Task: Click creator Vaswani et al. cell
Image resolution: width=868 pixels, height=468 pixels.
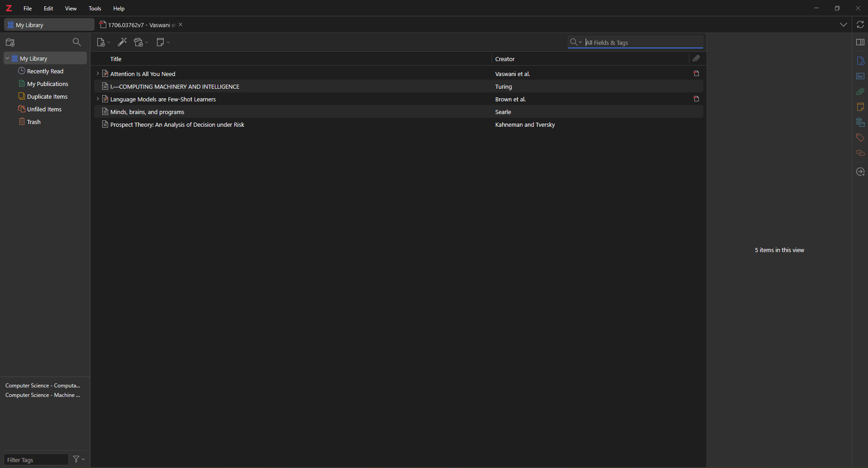Action: click(x=512, y=74)
